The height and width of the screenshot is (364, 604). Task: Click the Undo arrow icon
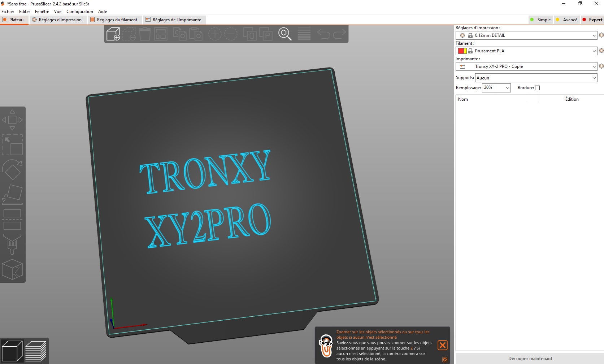(323, 34)
